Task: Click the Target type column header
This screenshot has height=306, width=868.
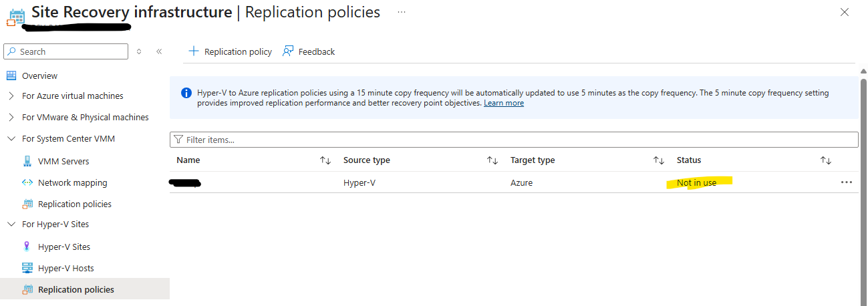Action: [533, 160]
